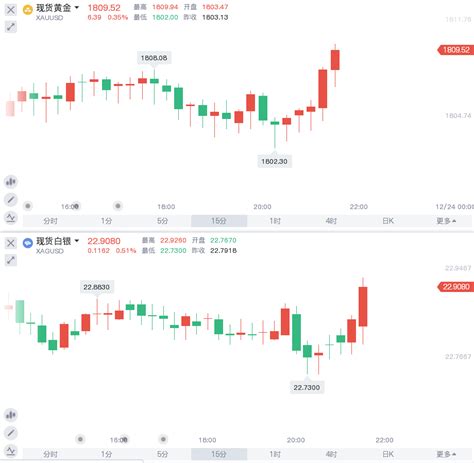474x463 pixels.
Task: Select the drawing pencil tool on silver chart
Action: click(11, 433)
